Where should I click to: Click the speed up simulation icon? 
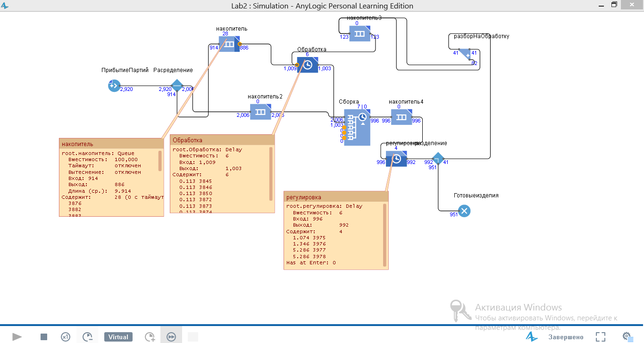pos(150,337)
